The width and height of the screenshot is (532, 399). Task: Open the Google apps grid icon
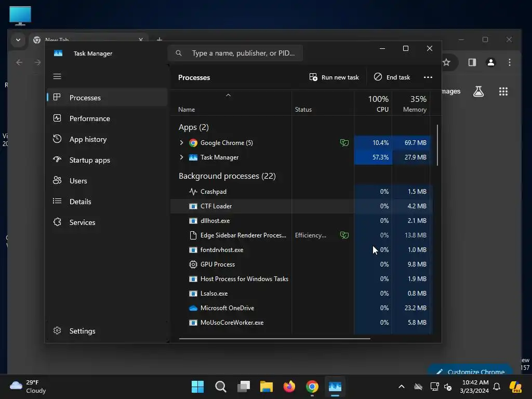click(503, 91)
